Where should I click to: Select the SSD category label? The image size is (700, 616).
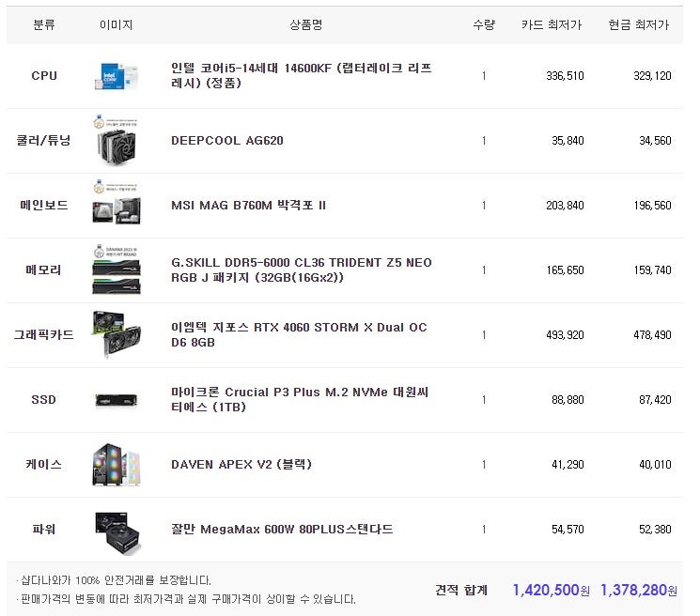tap(44, 399)
